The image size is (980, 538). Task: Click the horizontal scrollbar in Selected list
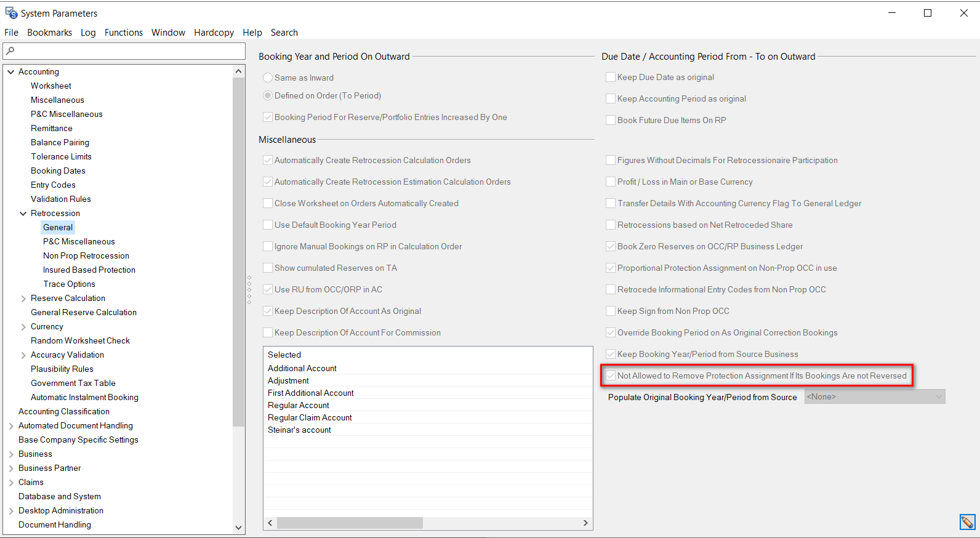[x=350, y=523]
